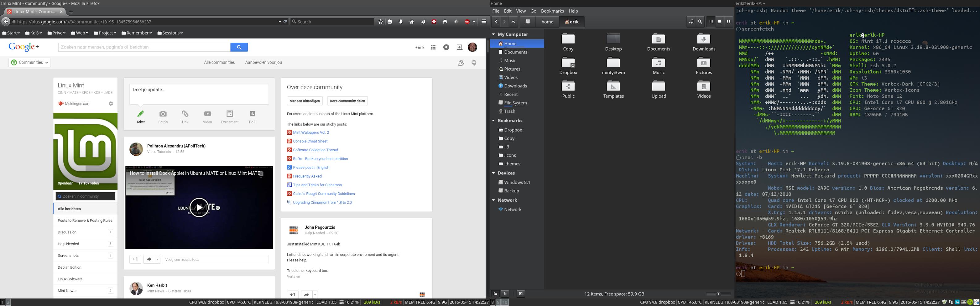Screen dimensions: 980x306
Task: Switch file manager to list view
Action: pyautogui.click(x=720, y=22)
